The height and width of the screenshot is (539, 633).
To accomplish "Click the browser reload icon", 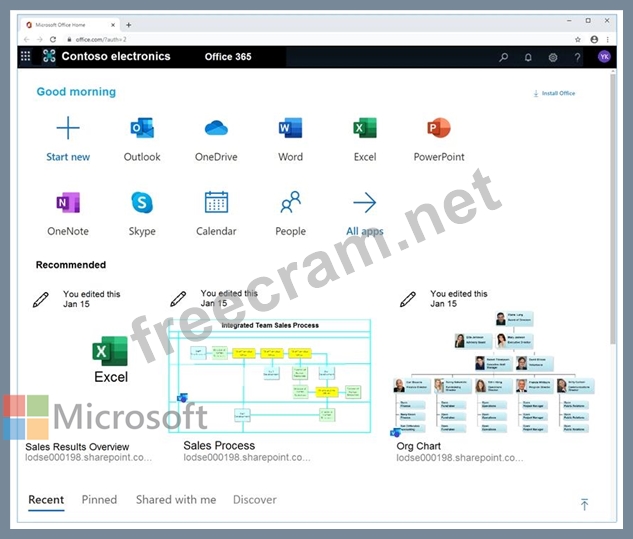I will [x=53, y=39].
